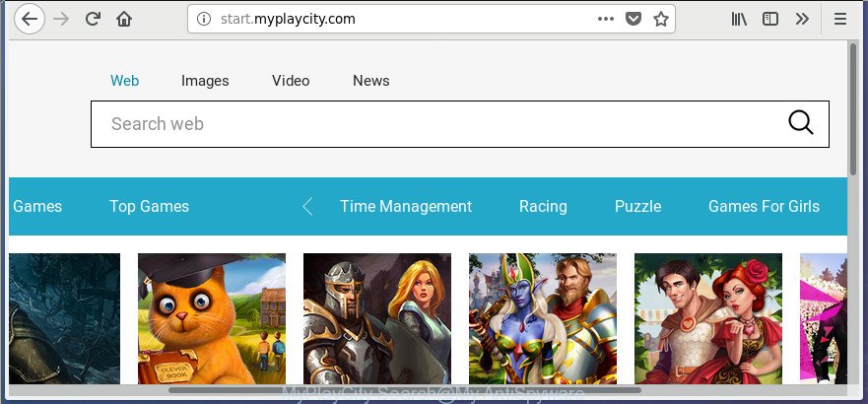
Task: Show site information icon in address bar
Action: (x=204, y=19)
